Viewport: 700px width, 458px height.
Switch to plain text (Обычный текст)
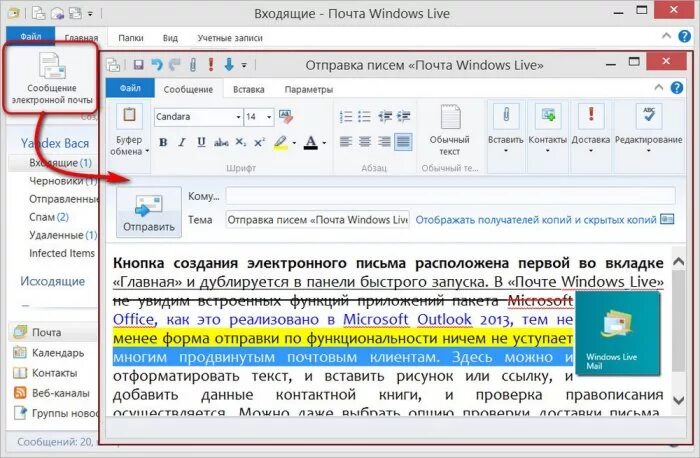point(450,130)
